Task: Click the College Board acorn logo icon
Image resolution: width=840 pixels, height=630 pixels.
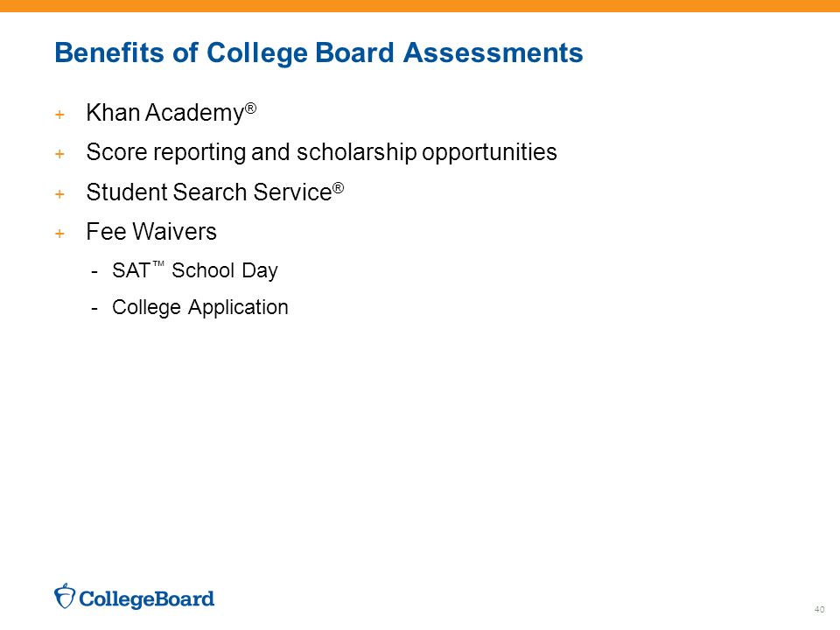Action: pos(65,596)
